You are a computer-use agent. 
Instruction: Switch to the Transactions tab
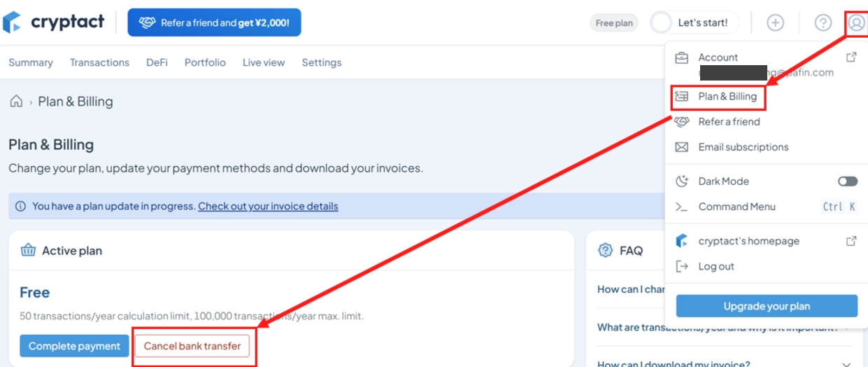coord(99,62)
